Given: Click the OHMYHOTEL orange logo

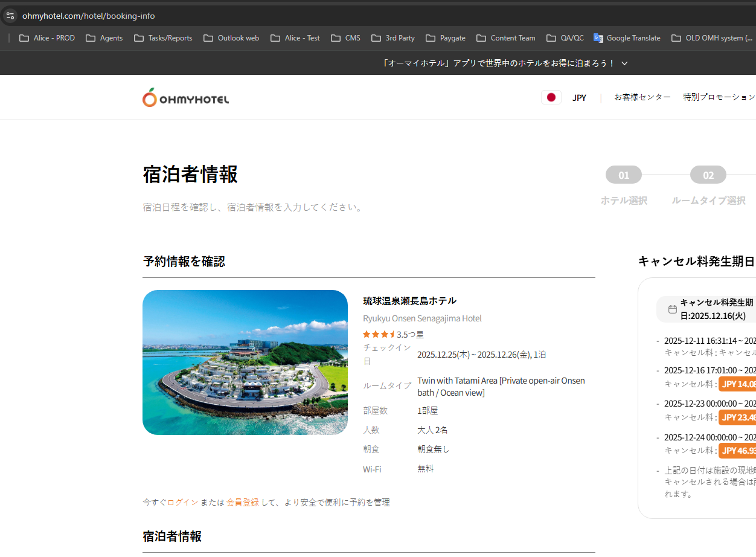Looking at the screenshot, I should (185, 98).
